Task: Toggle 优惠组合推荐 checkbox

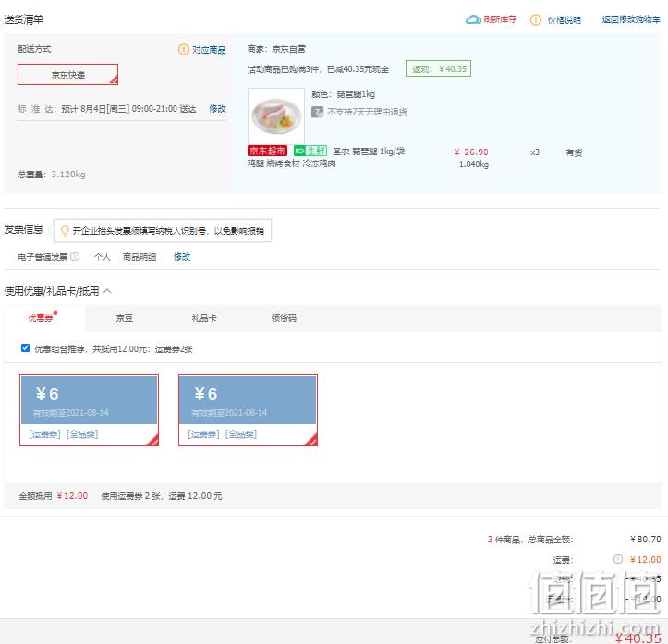Action: pyautogui.click(x=25, y=348)
